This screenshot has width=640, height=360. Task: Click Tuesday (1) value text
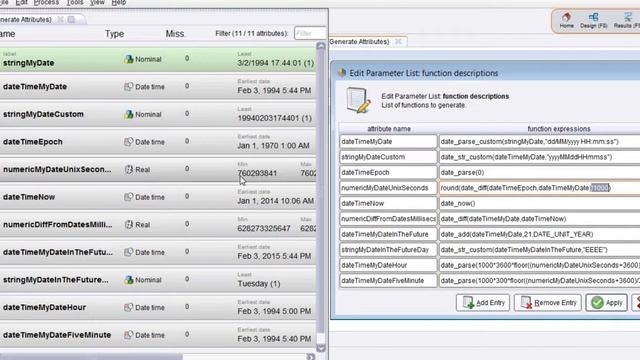259,284
